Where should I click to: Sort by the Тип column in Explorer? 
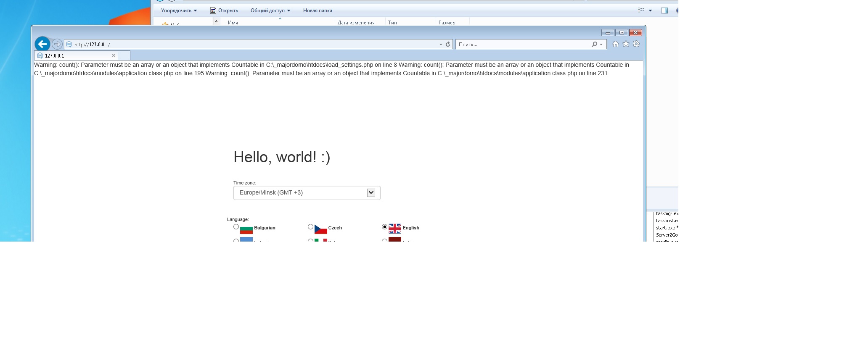410,22
